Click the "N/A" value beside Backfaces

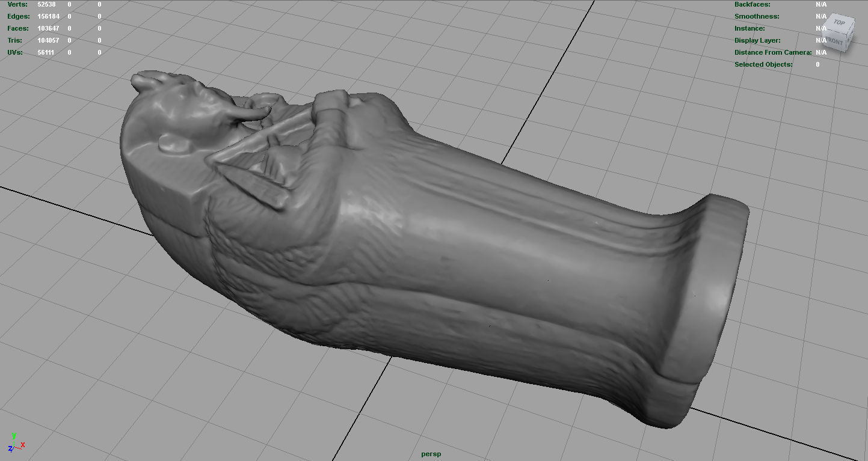(821, 4)
